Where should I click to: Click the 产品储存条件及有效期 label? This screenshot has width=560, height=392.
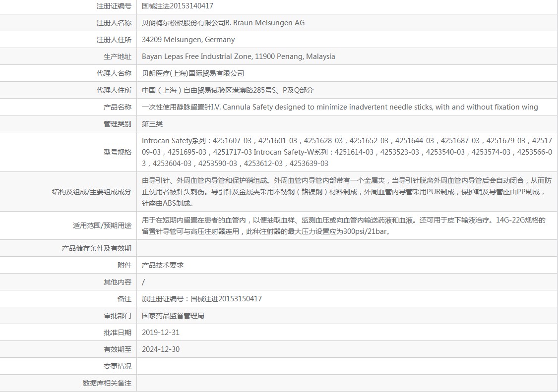click(96, 248)
